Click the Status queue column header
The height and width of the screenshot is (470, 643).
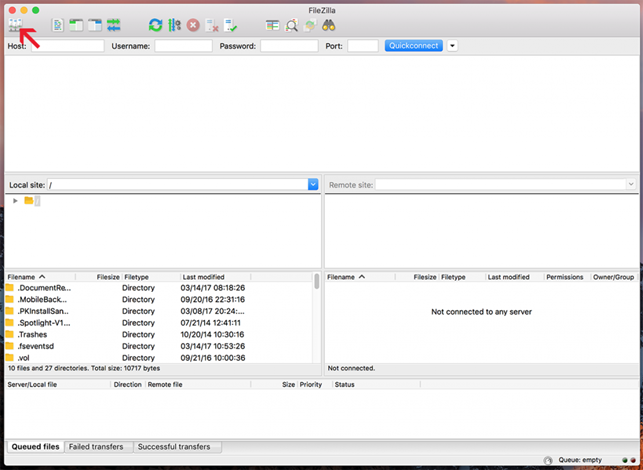click(x=376, y=384)
